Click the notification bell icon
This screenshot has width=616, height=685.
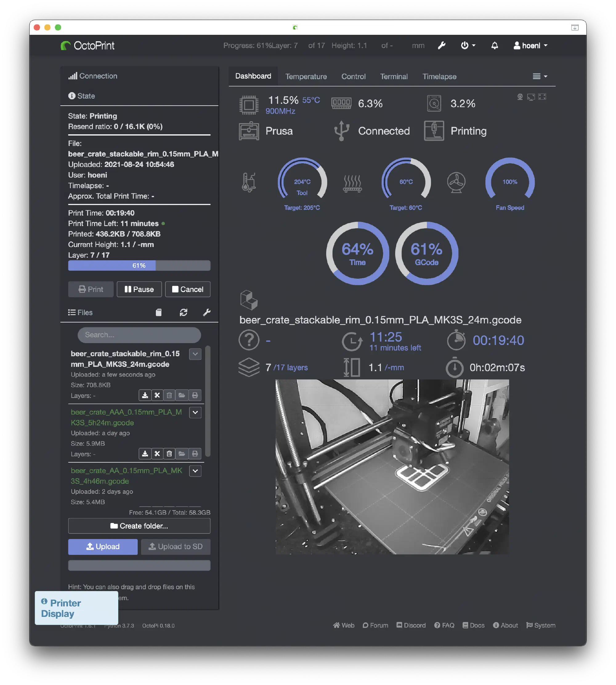pyautogui.click(x=494, y=45)
